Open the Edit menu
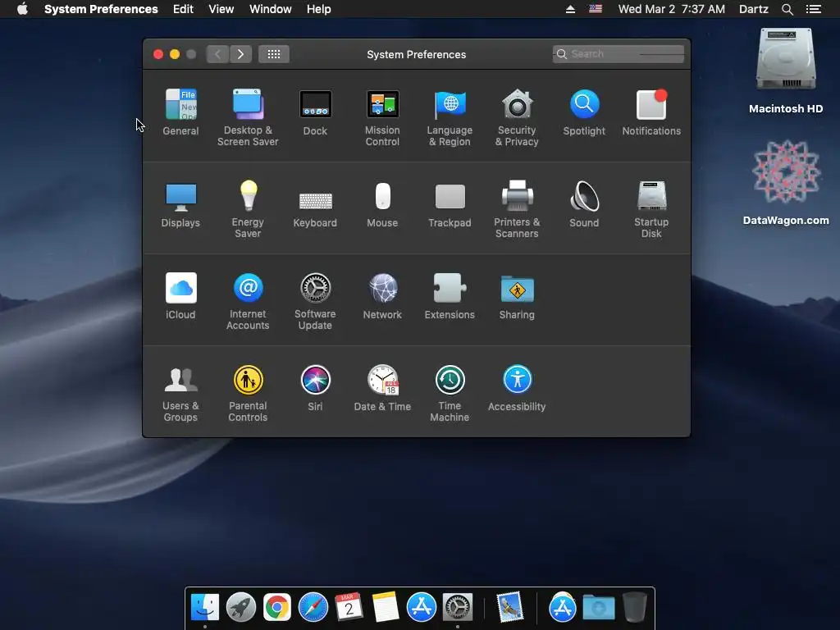This screenshot has width=840, height=630. [183, 9]
